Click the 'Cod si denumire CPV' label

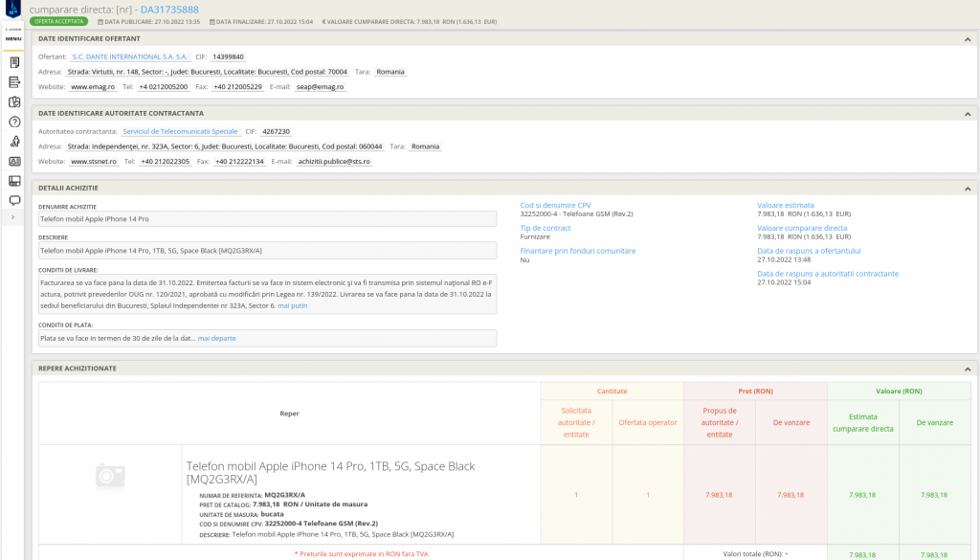[555, 205]
